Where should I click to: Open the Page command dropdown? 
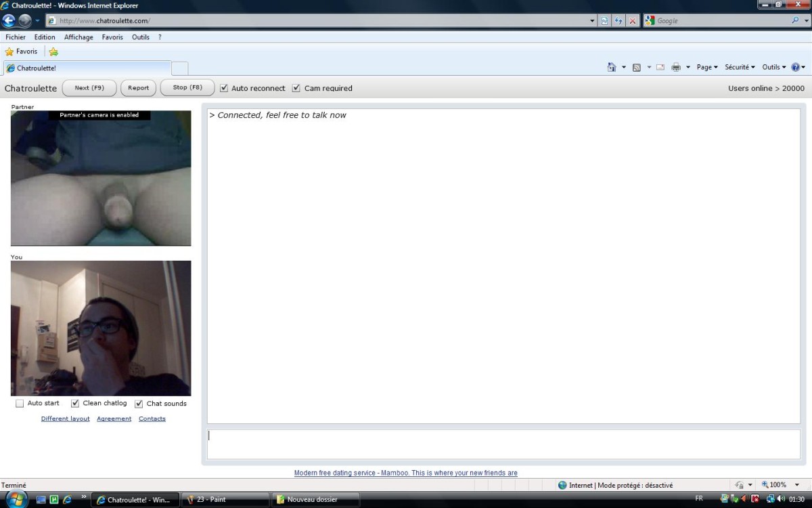pos(707,67)
